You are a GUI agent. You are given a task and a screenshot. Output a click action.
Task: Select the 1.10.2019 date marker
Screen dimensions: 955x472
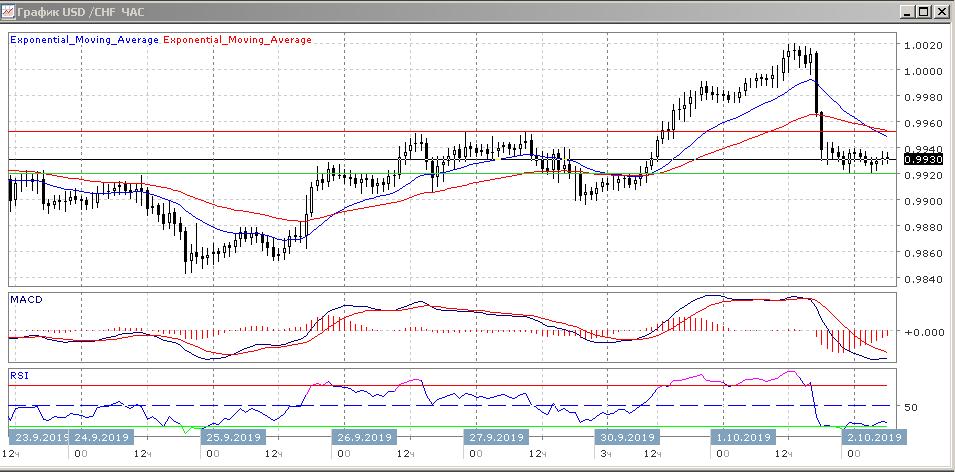pyautogui.click(x=744, y=437)
